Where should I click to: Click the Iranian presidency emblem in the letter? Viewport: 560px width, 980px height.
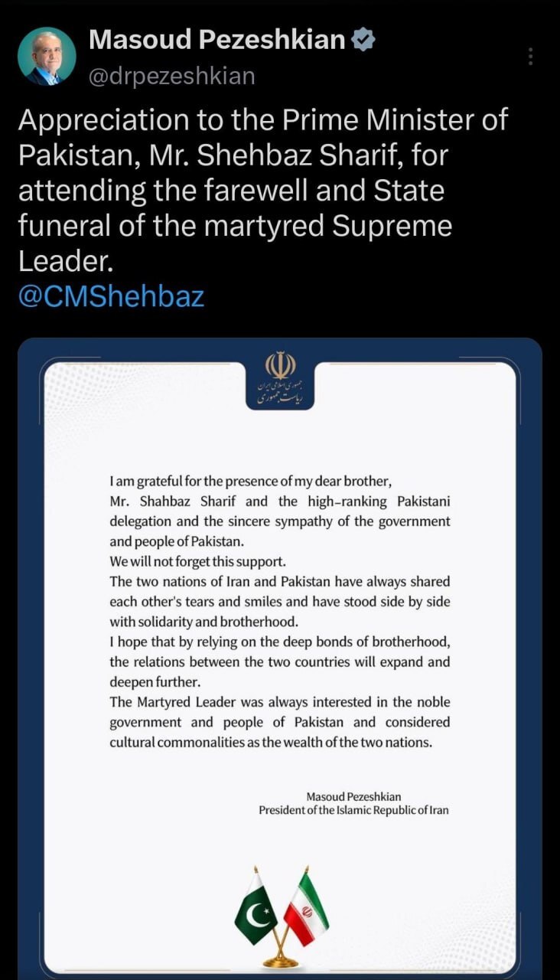point(280,381)
